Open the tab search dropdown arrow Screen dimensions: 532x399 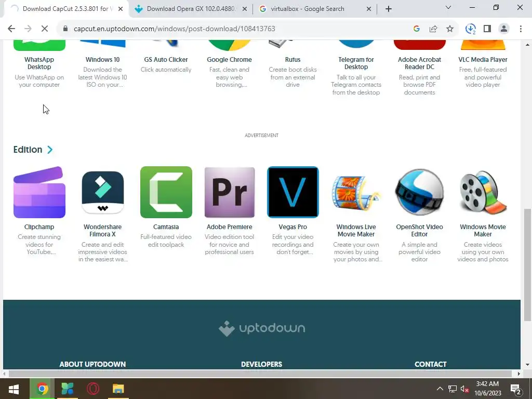tap(448, 7)
